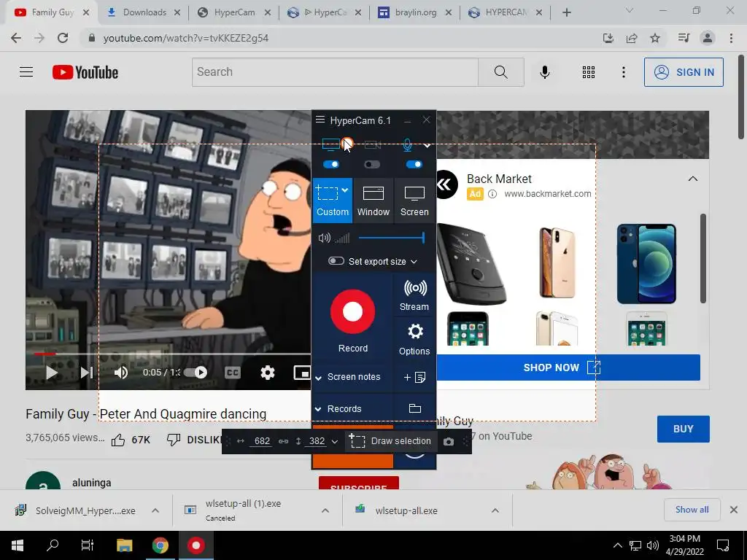Reload the current page
Viewport: 747px width, 560px height.
tap(63, 38)
